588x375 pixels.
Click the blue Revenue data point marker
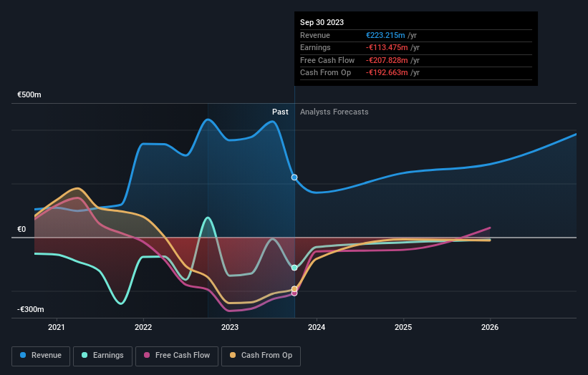click(294, 177)
